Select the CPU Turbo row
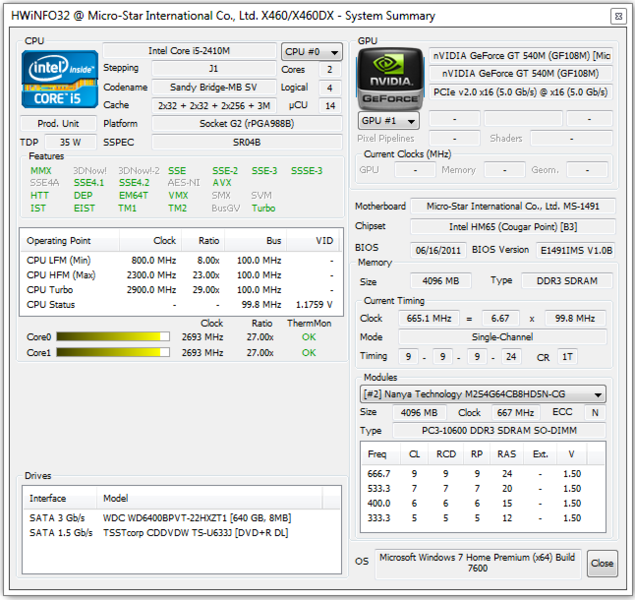The height and width of the screenshot is (600, 635). coord(181,290)
